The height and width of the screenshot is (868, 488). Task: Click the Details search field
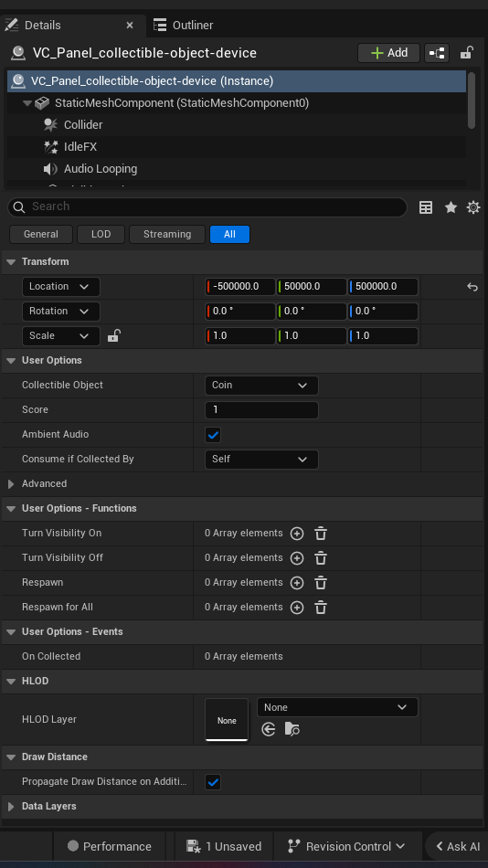(x=207, y=207)
